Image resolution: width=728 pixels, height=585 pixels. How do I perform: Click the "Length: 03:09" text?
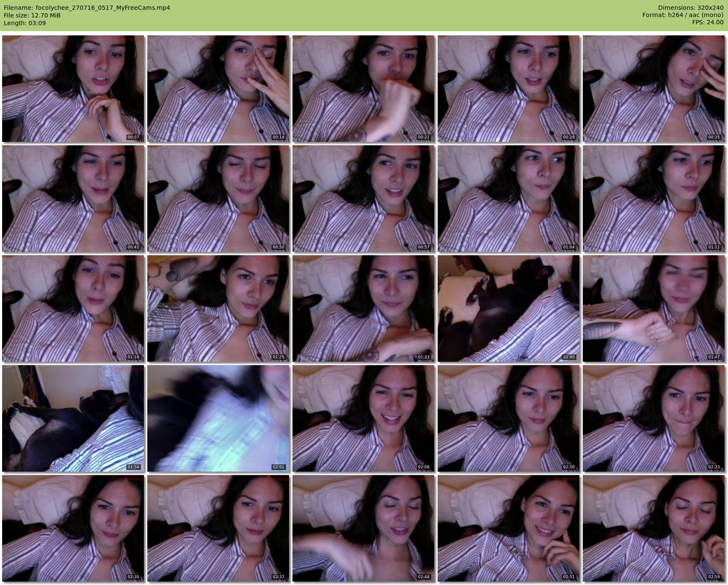point(25,23)
